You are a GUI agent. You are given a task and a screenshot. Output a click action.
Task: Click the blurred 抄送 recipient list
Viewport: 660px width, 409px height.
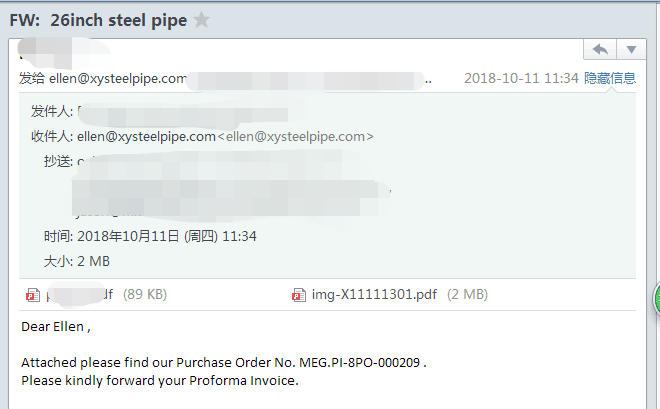pyautogui.click(x=232, y=186)
